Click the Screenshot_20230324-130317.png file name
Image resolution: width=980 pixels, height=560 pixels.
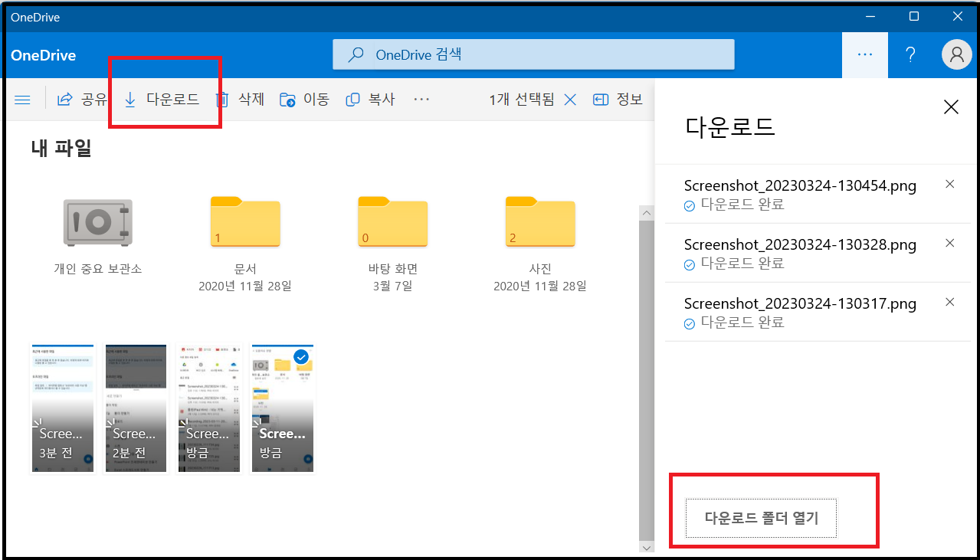pos(800,303)
